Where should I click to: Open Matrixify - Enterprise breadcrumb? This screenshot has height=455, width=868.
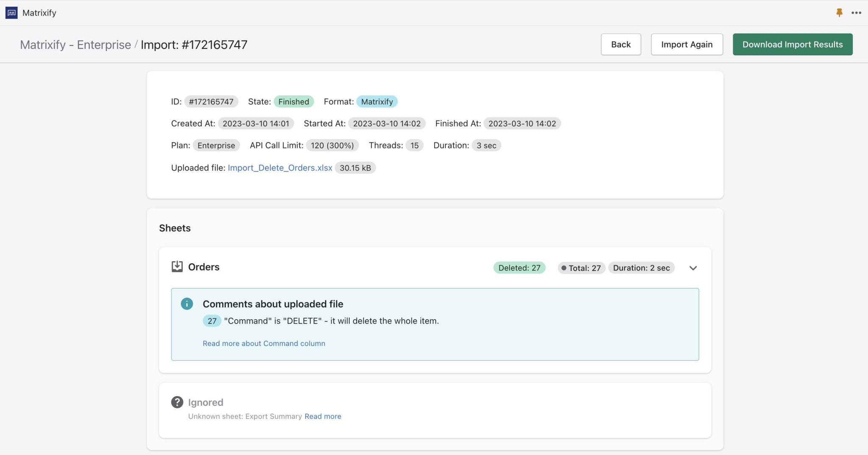pos(75,45)
